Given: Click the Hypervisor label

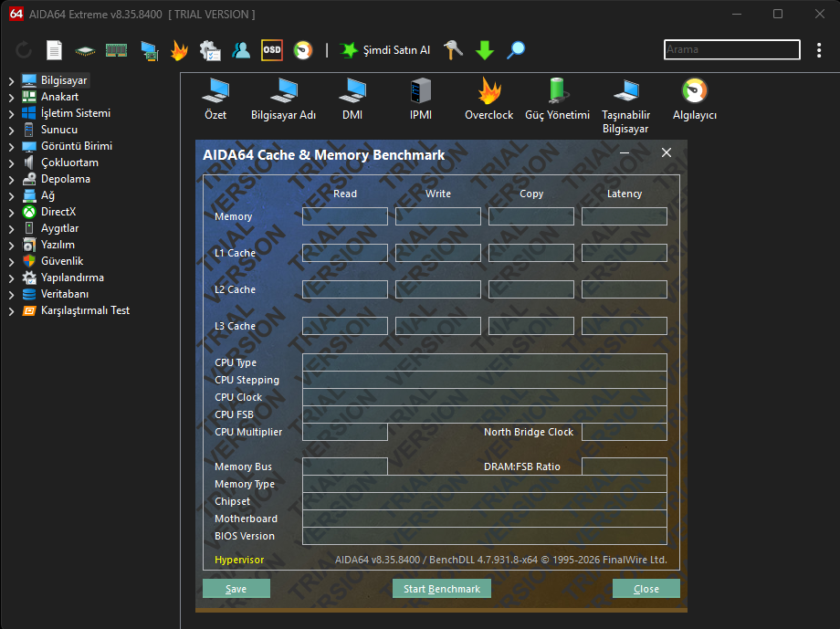Looking at the screenshot, I should [x=239, y=560].
